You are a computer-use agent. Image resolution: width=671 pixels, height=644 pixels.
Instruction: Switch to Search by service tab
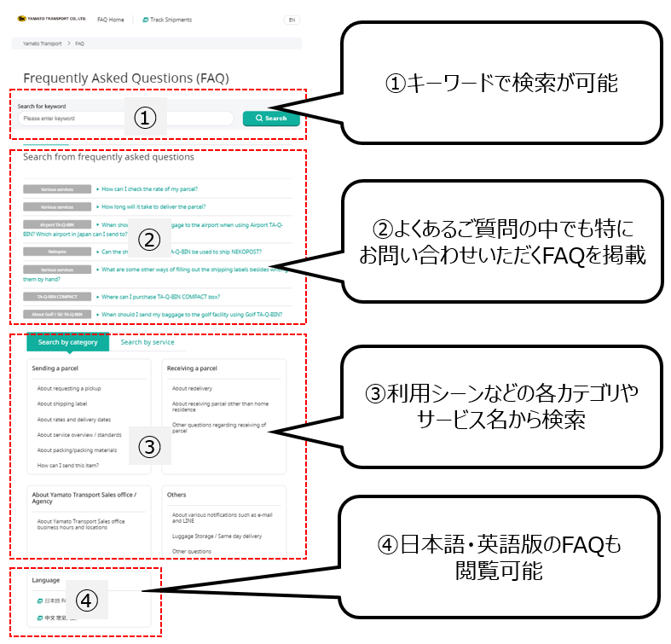(x=148, y=342)
